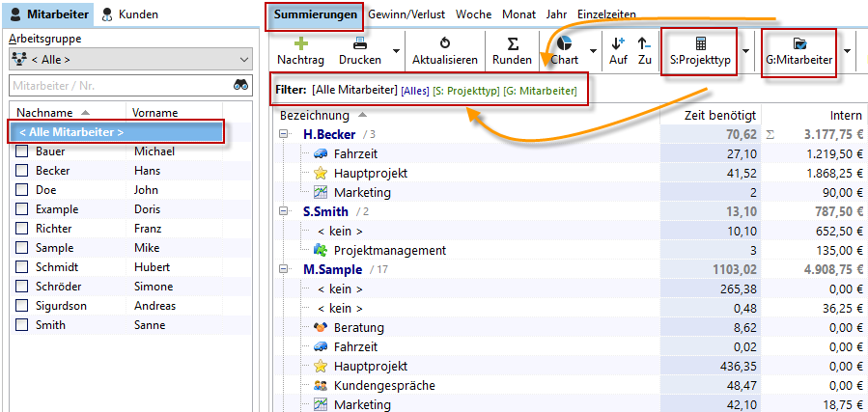868x412 pixels.
Task: Click the Mitarbeiter / Nr. search field
Action: [x=116, y=85]
